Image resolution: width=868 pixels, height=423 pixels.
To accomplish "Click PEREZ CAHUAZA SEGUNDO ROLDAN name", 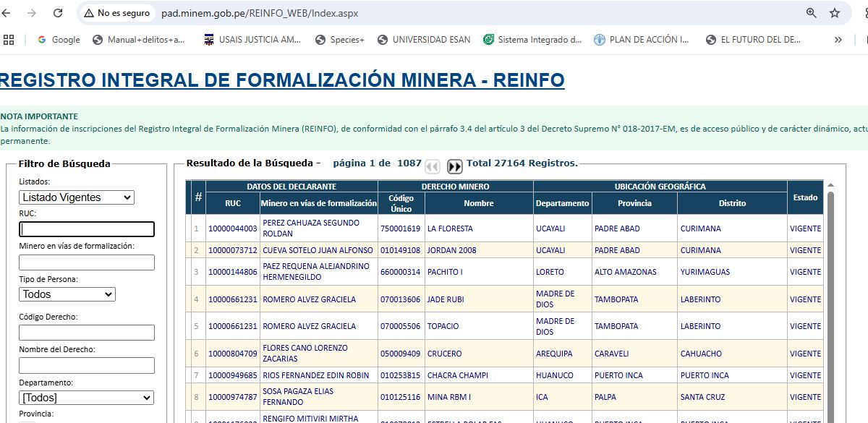I will point(310,228).
